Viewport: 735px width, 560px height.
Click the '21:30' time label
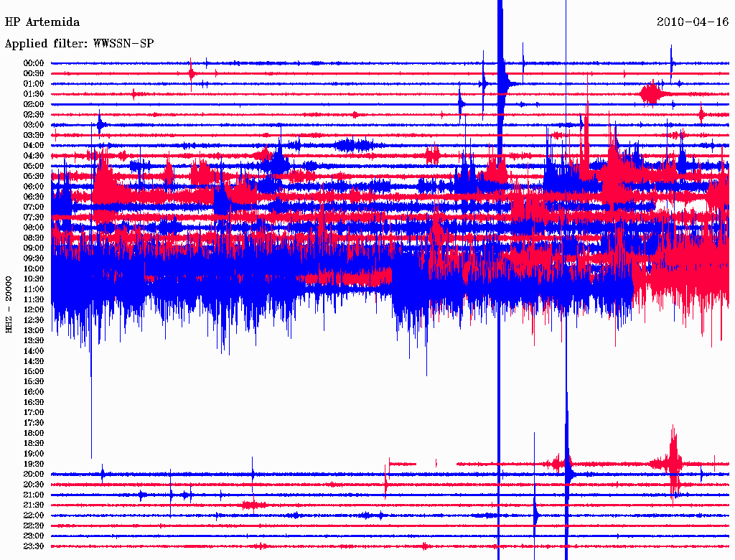coord(34,505)
